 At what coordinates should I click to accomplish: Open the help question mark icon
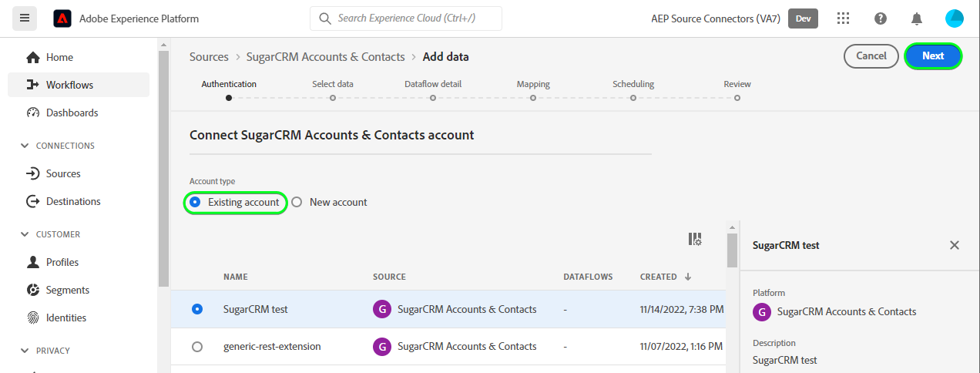pos(881,18)
